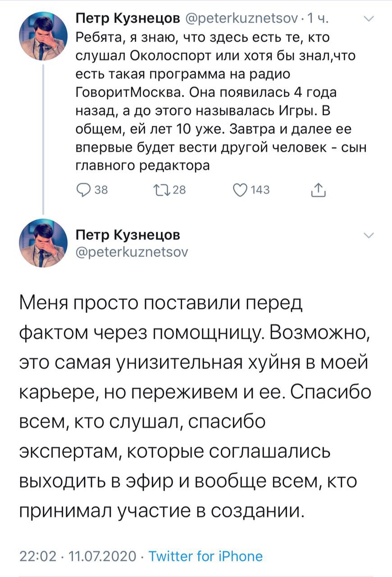Click the reply count 38
The width and height of the screenshot is (392, 577).
pyautogui.click(x=101, y=190)
